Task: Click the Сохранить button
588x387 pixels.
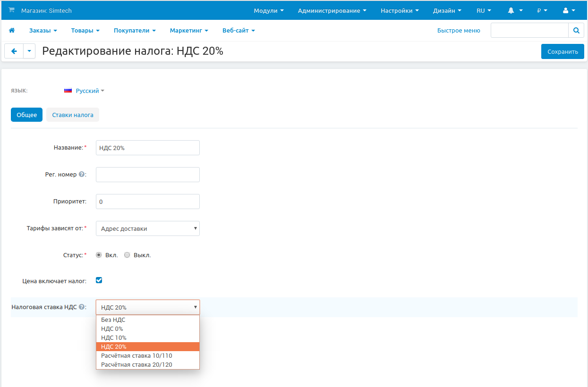Action: click(x=562, y=52)
